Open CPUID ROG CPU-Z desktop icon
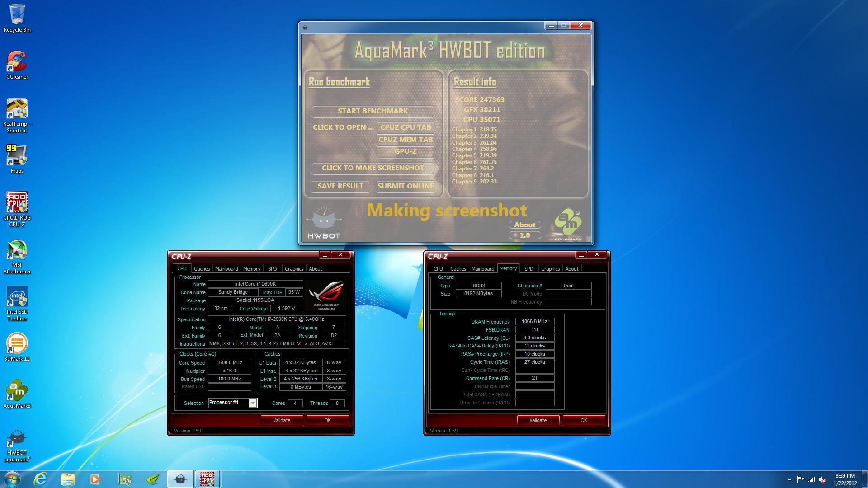This screenshot has height=488, width=868. (x=17, y=209)
